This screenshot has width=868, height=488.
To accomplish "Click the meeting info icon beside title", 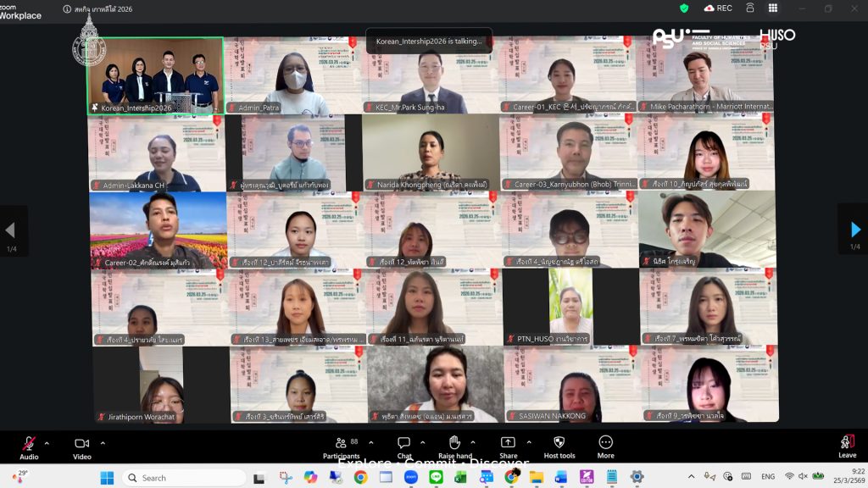I will (x=67, y=8).
